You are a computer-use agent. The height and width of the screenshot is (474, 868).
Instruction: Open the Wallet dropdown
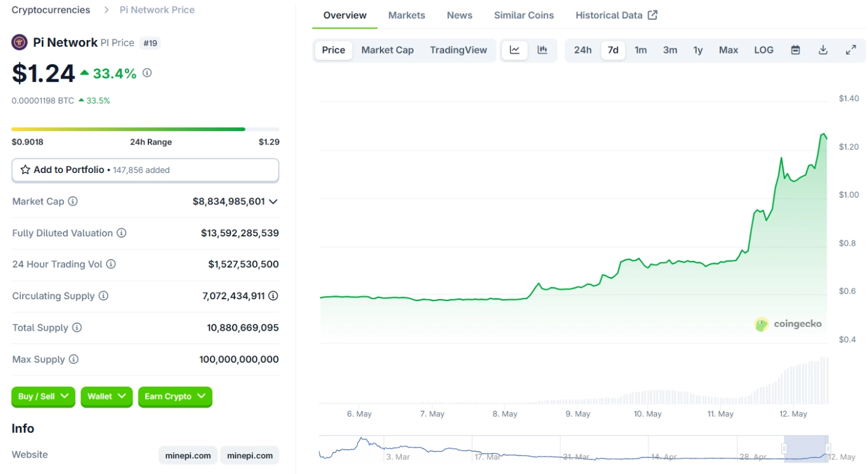[106, 396]
